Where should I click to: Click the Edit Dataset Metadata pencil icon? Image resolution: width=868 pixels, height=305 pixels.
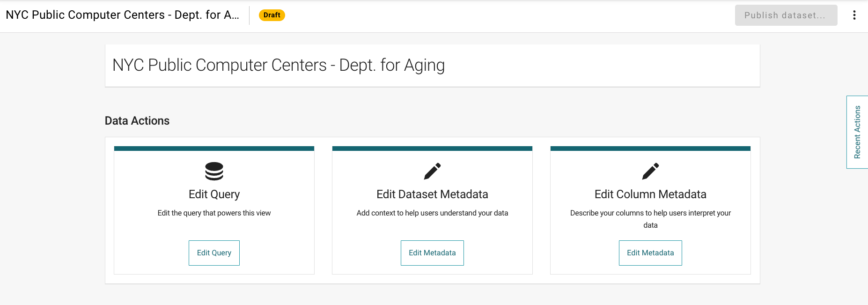pos(432,171)
